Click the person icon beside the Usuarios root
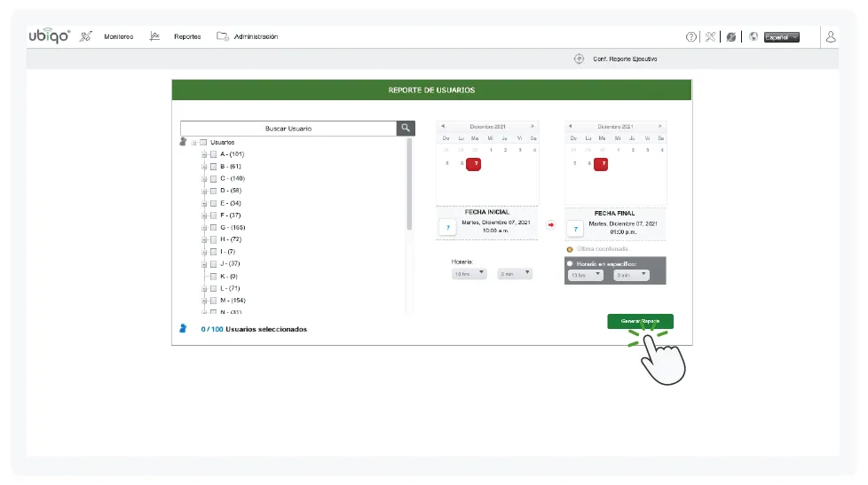 183,142
